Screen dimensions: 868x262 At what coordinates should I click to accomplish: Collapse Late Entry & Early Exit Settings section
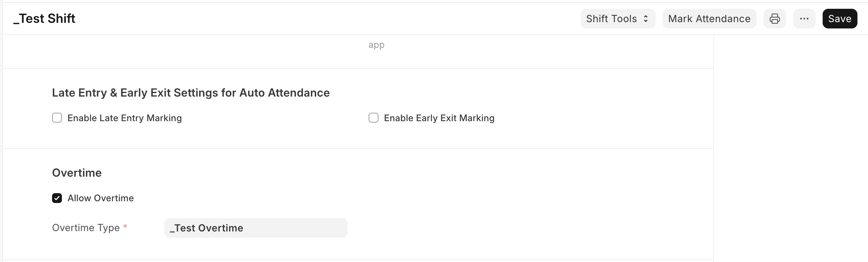191,93
